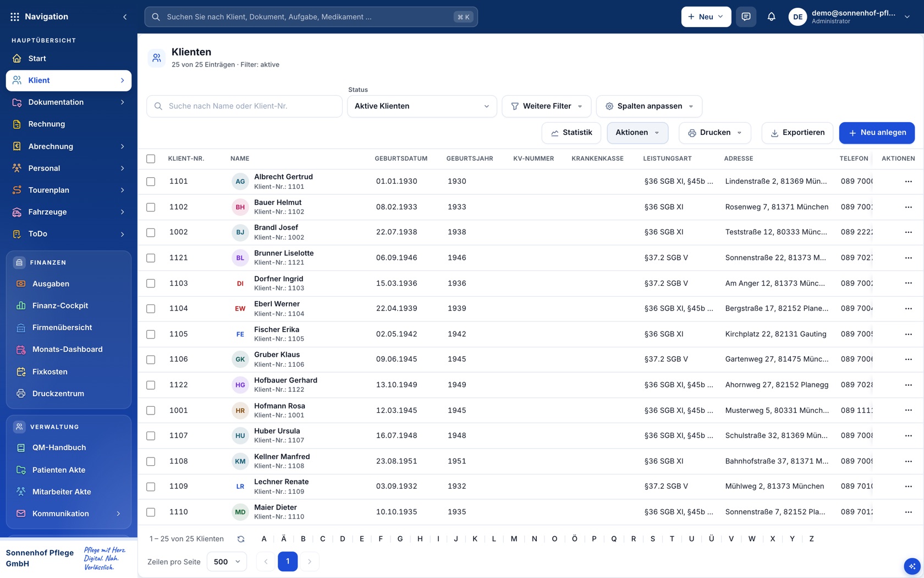The height and width of the screenshot is (578, 924).
Task: Open Start in the sidebar
Action: click(69, 58)
